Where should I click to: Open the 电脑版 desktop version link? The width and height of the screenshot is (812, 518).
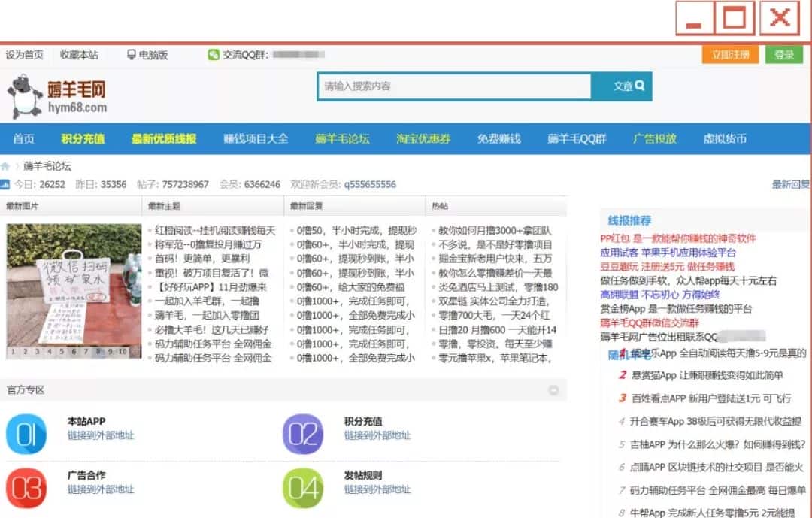147,55
